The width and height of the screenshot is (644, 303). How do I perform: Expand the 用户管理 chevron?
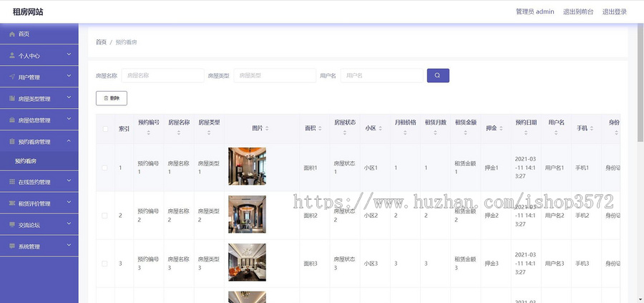coord(69,76)
